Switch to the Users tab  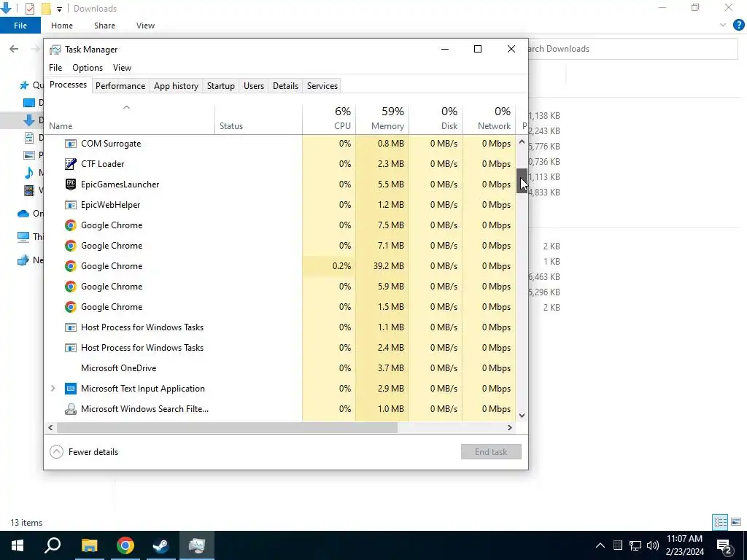click(253, 86)
